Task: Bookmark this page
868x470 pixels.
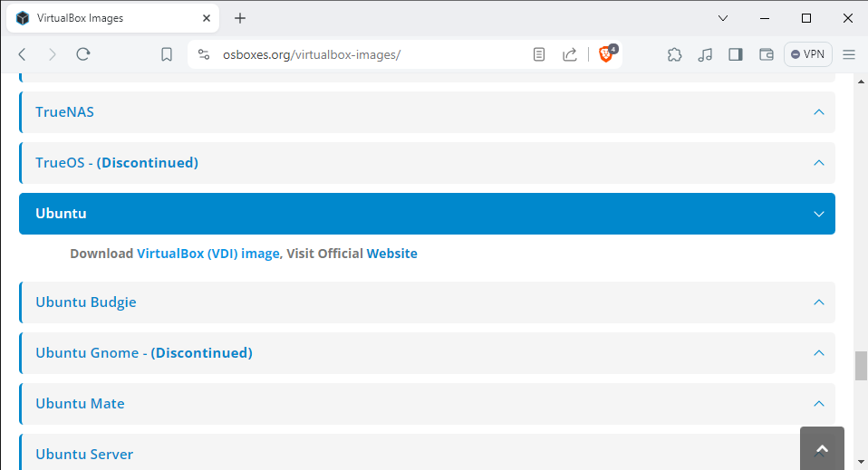Action: tap(167, 54)
